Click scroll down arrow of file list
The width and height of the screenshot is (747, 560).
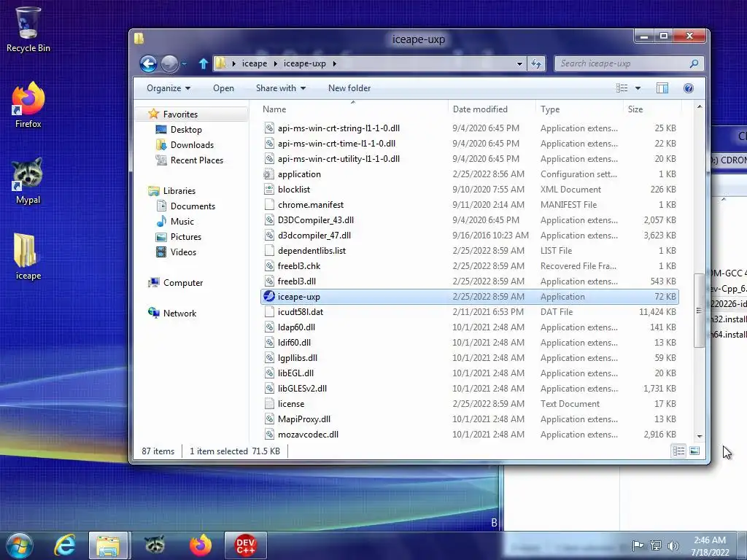[x=700, y=436]
